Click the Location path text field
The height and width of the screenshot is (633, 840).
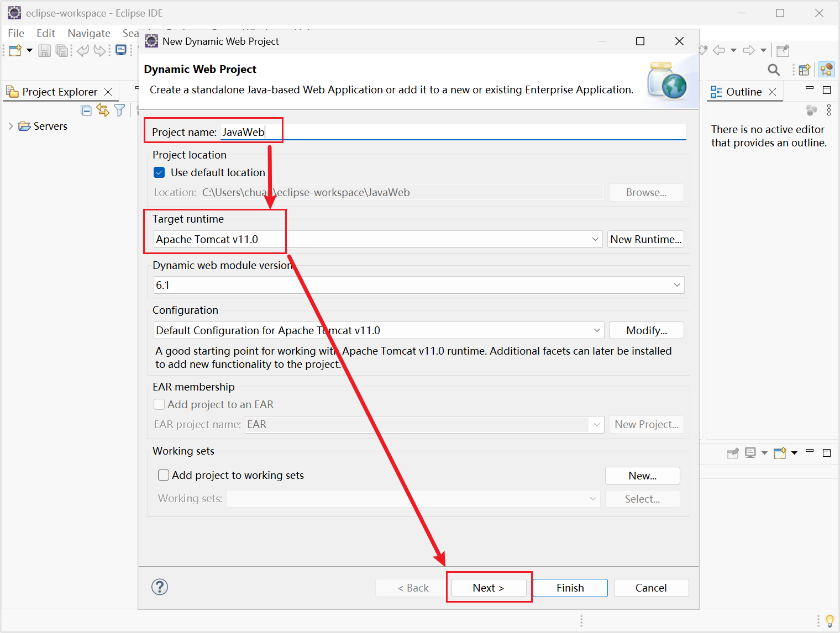coord(402,192)
